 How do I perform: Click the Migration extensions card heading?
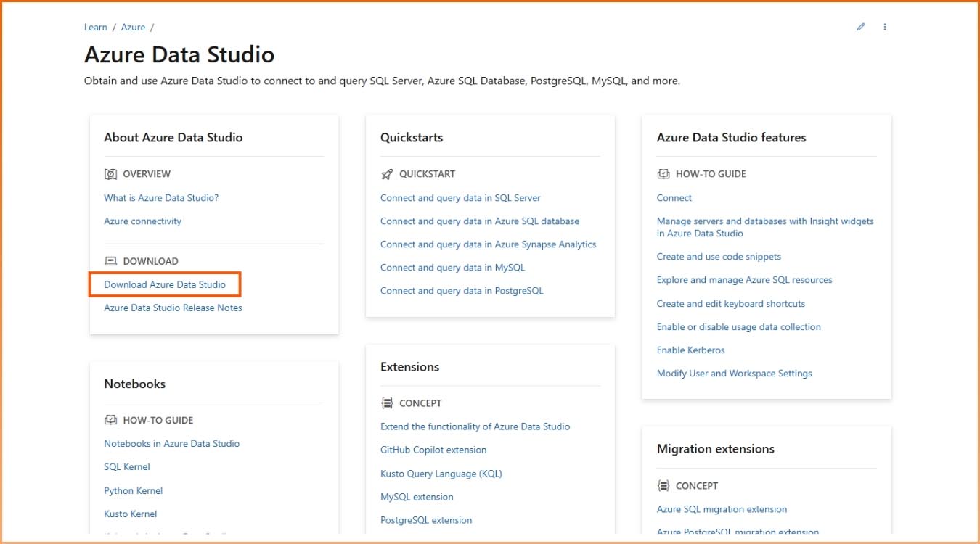point(716,449)
